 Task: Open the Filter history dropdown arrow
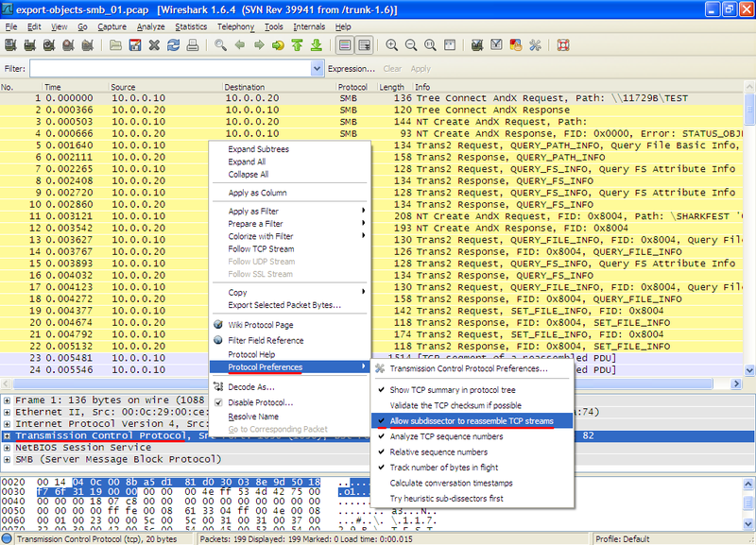(x=317, y=69)
